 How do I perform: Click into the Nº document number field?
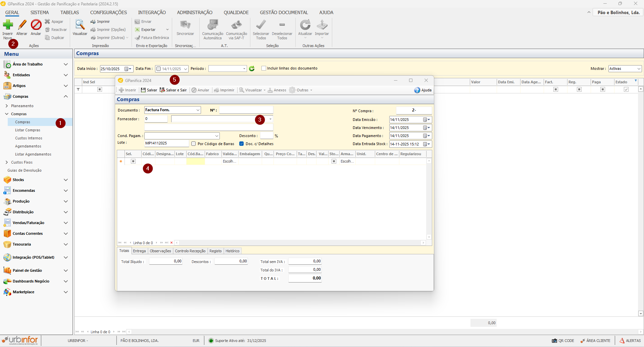[246, 110]
